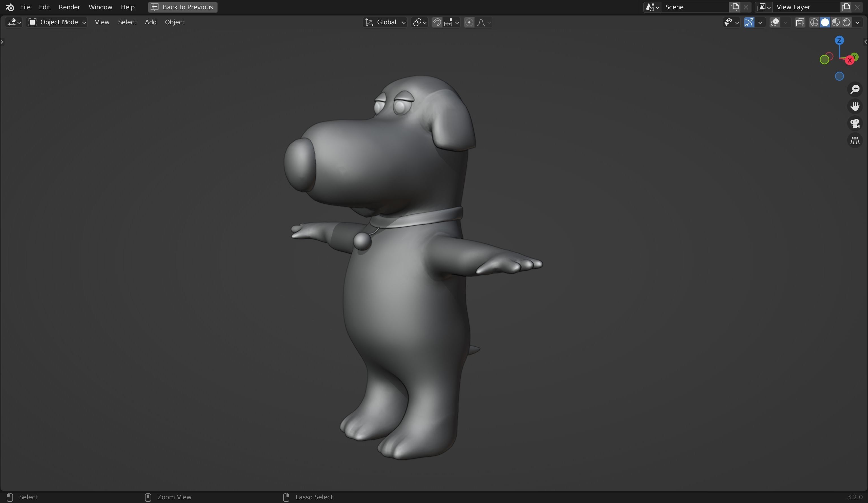
Task: Click the zoom view magnifier icon
Action: (855, 89)
